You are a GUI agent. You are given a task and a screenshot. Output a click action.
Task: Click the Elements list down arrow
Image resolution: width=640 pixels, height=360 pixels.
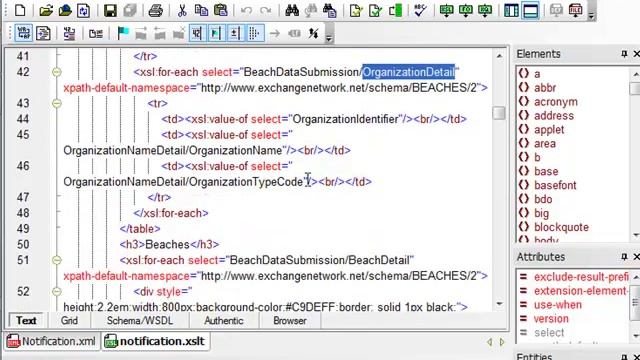click(x=636, y=235)
